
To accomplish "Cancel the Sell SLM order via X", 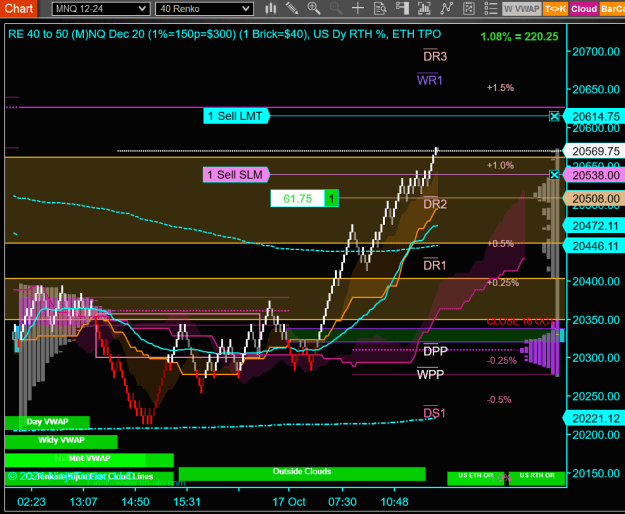I will click(554, 175).
